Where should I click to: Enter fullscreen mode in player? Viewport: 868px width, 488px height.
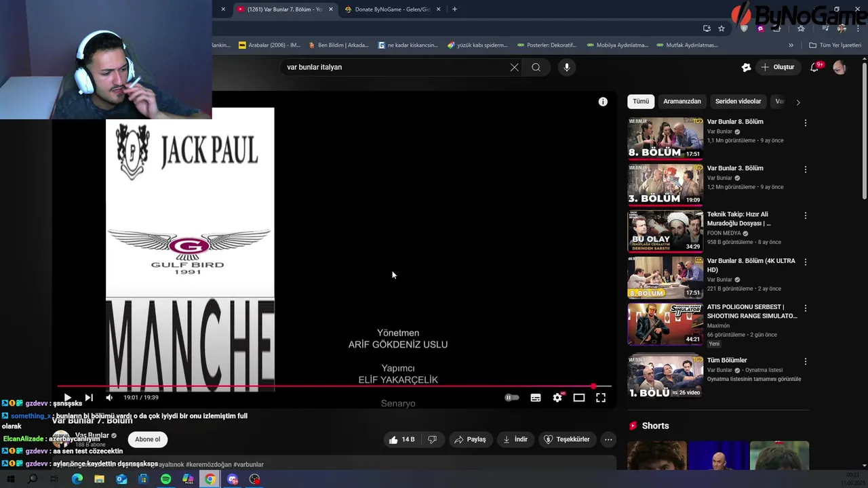pos(601,398)
